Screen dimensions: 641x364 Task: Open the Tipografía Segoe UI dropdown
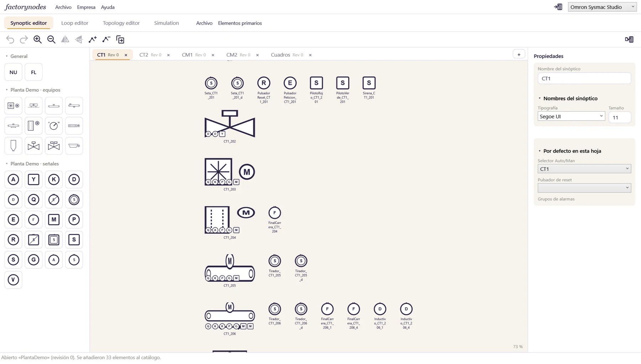click(571, 116)
